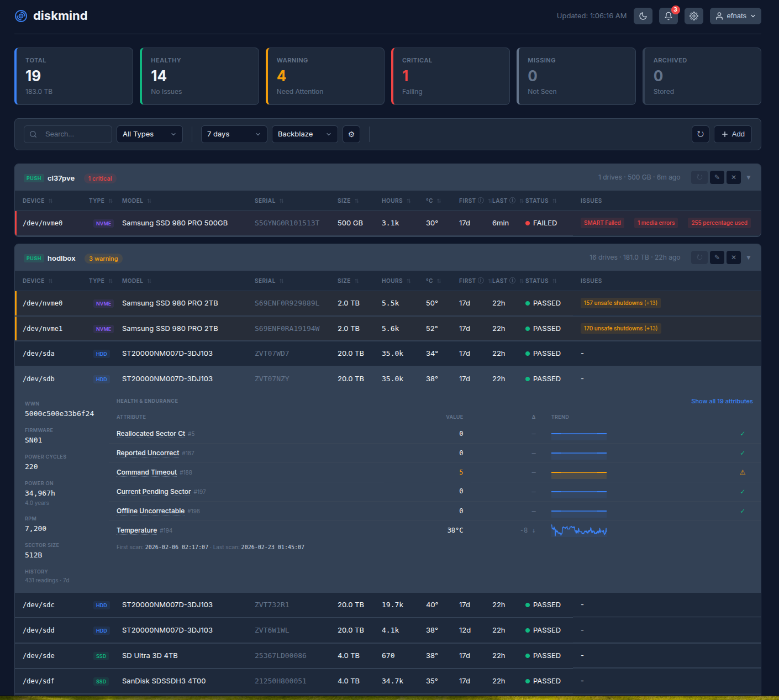The height and width of the screenshot is (700, 779).
Task: Show all 19 attributes for /dev/sdb
Action: [722, 401]
